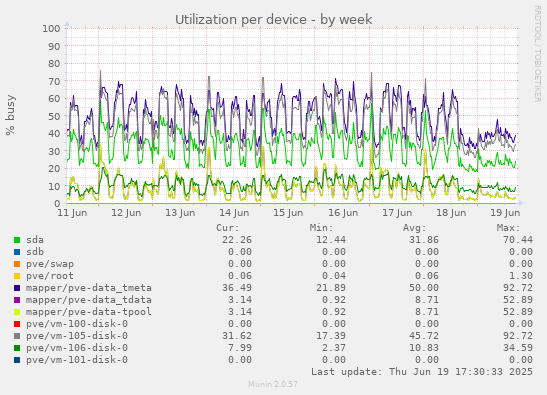This screenshot has width=547, height=395.
Task: Click the '13 Jun' x-axis date label
Action: tap(180, 213)
